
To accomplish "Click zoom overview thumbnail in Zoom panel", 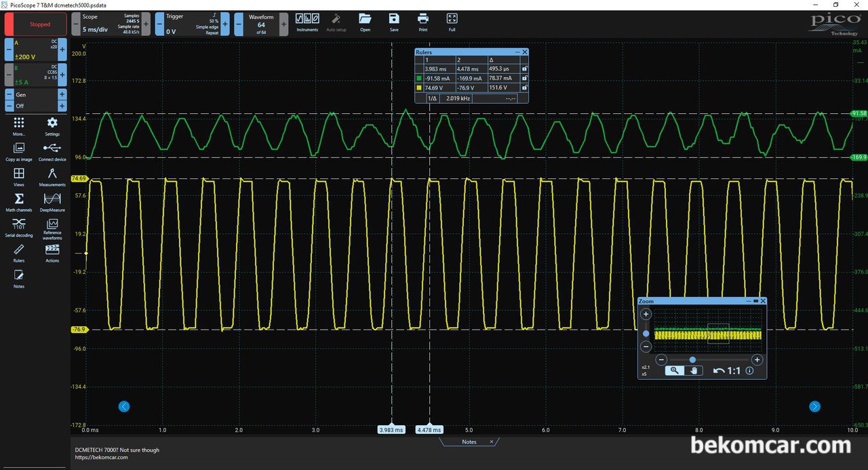I will coord(708,331).
